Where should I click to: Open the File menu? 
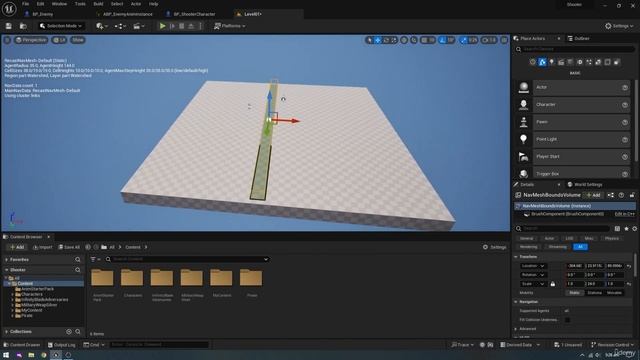point(25,4)
